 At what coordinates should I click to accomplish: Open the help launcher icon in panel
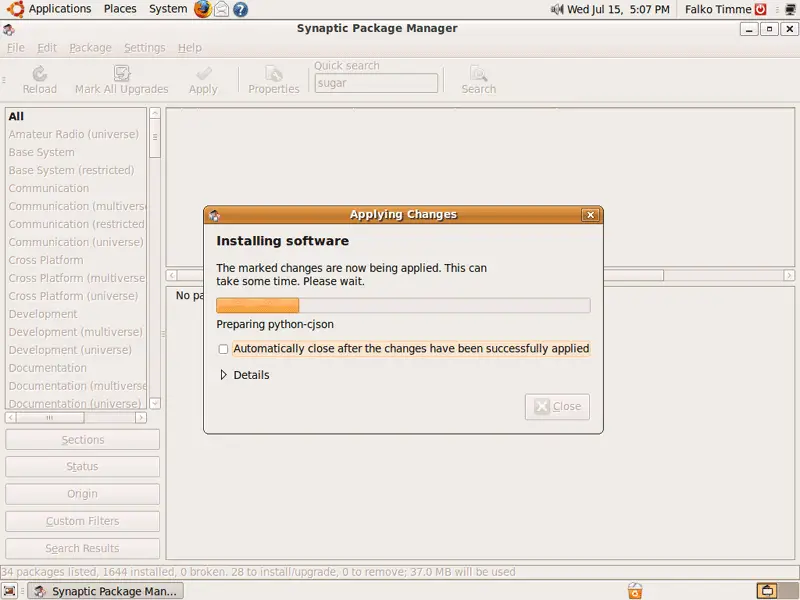click(241, 9)
